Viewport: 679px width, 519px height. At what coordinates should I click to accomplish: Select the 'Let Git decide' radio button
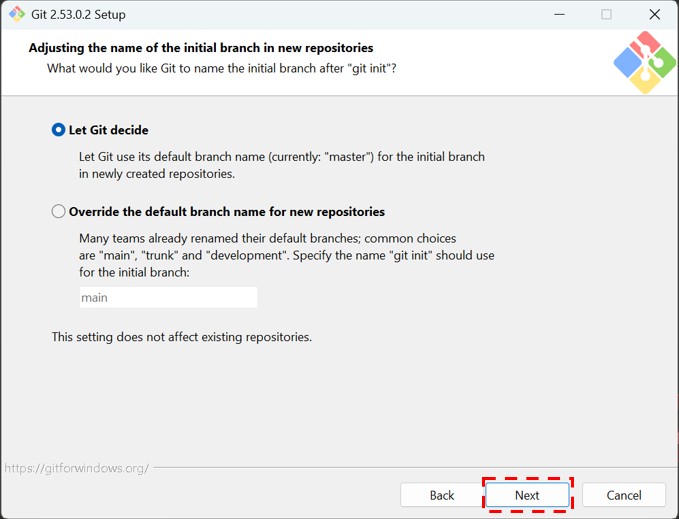click(59, 130)
